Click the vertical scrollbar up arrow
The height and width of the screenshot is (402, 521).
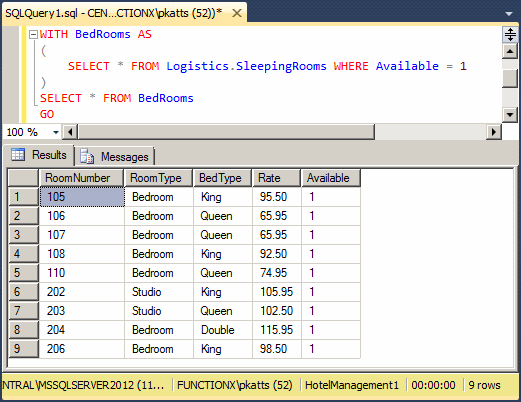click(x=510, y=51)
